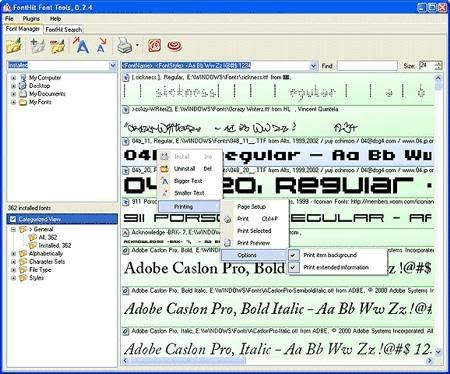Screen dimensions: 450x374
Task: Expand the Alphabetically category node
Action: click(x=14, y=254)
